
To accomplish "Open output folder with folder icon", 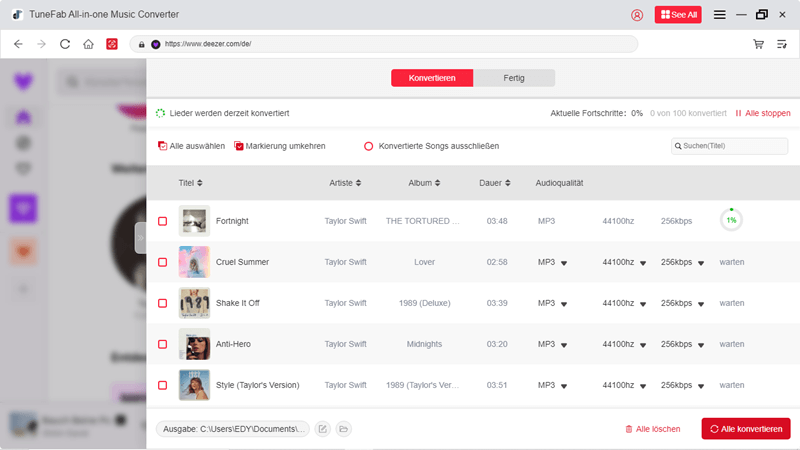I will [343, 429].
